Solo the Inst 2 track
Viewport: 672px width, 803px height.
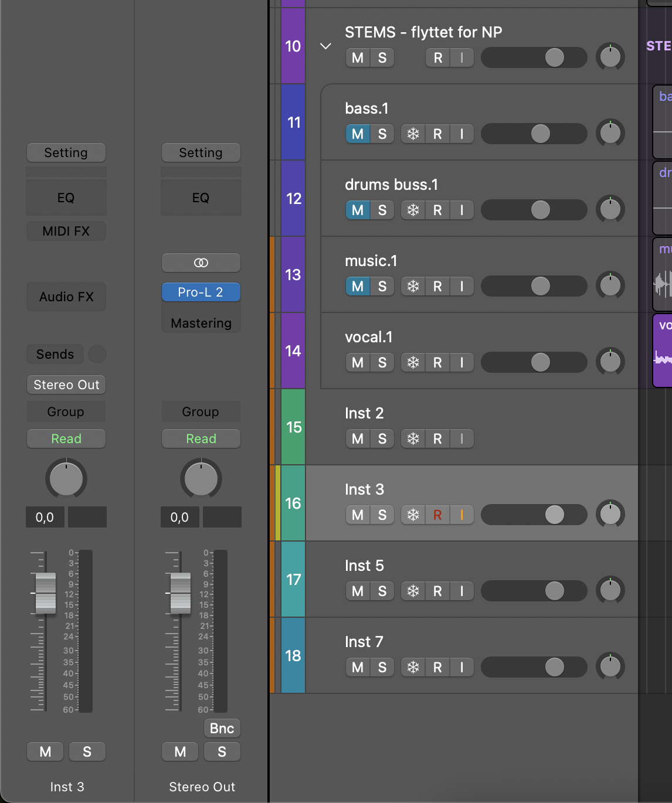tap(382, 438)
